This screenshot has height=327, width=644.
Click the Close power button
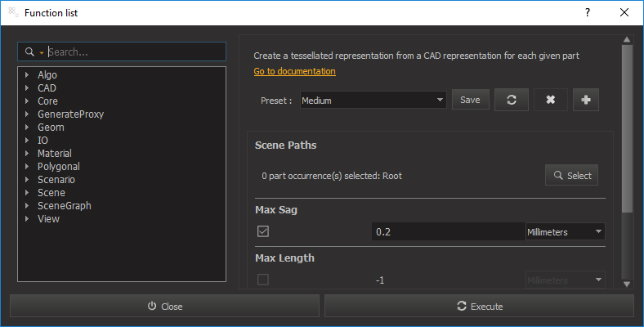coord(165,306)
